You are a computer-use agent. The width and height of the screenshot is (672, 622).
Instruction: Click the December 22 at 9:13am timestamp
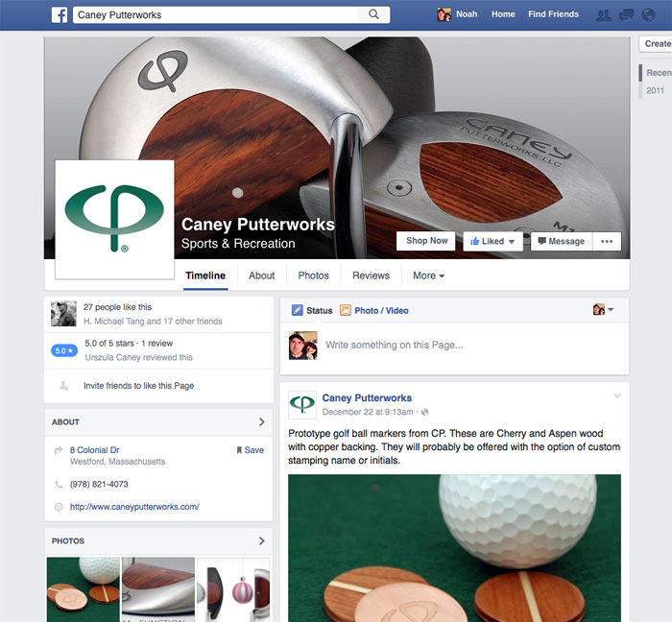pos(368,412)
